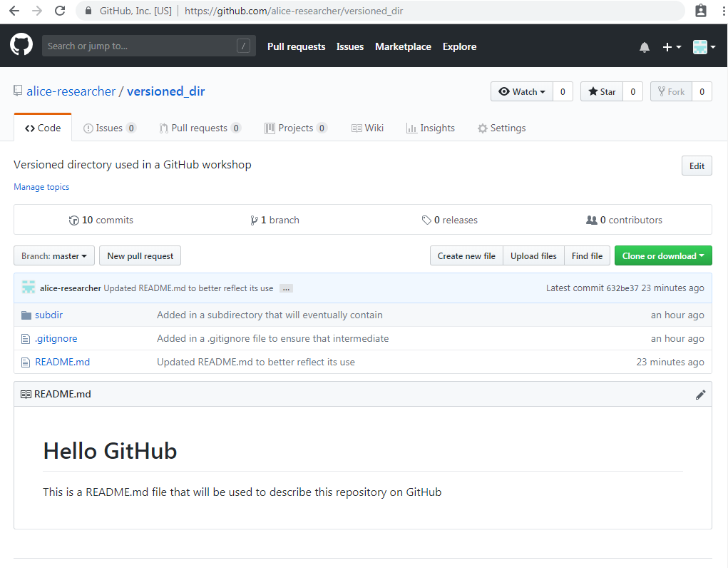This screenshot has height=568, width=728.
Task: Star the versioned_dir repository
Action: coord(601,91)
